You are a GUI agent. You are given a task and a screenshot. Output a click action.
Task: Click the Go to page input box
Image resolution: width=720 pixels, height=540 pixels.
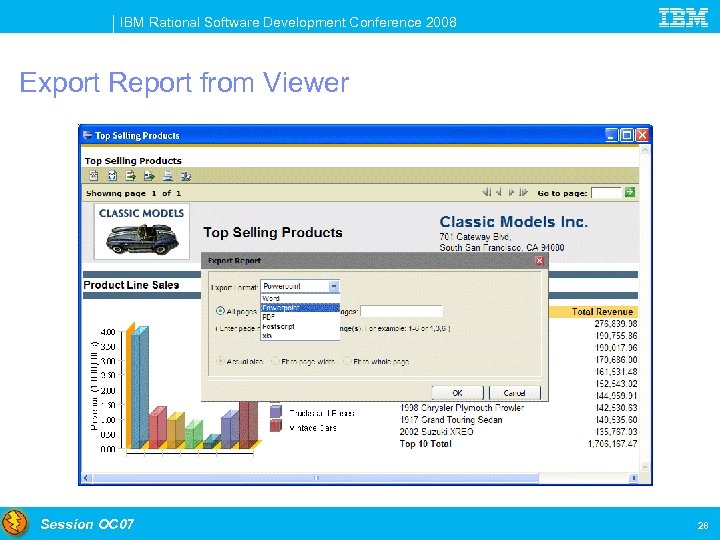607,193
